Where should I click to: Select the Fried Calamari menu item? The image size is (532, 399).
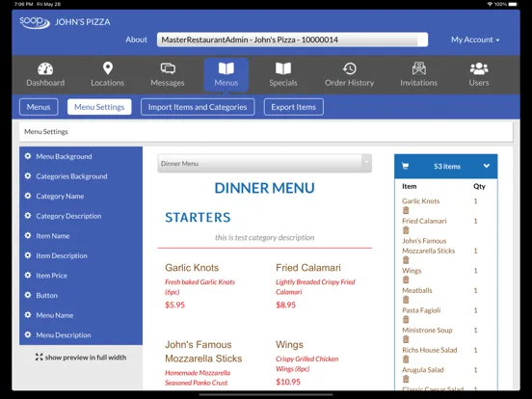tap(308, 268)
